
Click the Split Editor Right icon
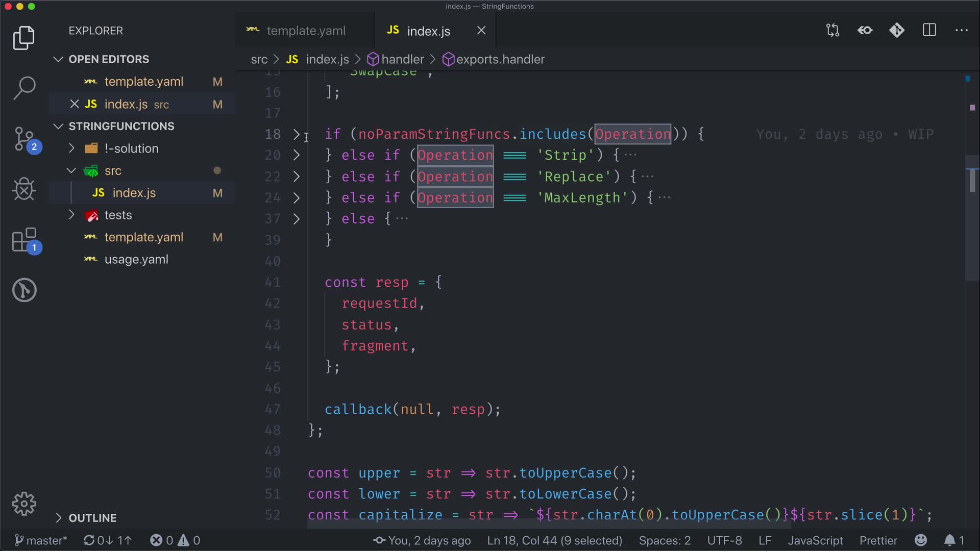pos(929,31)
